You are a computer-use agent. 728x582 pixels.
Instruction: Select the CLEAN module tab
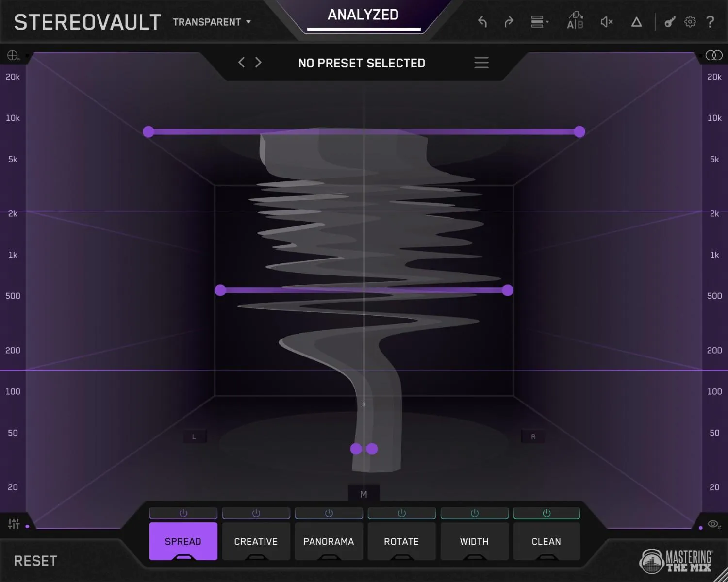tap(546, 541)
